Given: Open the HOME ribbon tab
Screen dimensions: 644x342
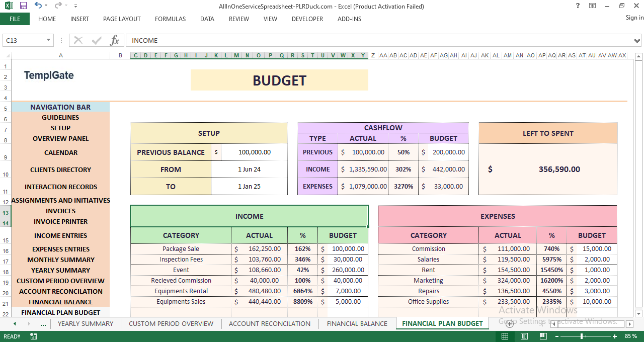Looking at the screenshot, I should (47, 19).
